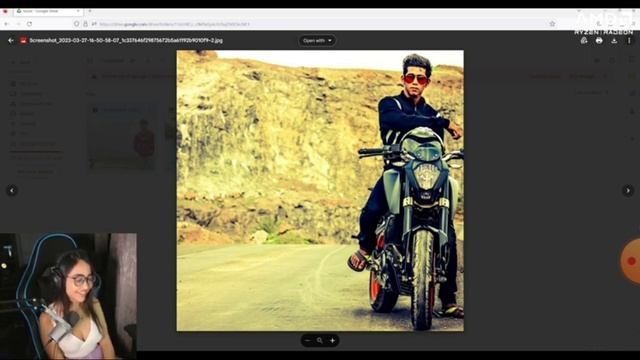640x360 pixels.
Task: Go to the previous image
Action: coord(12,190)
